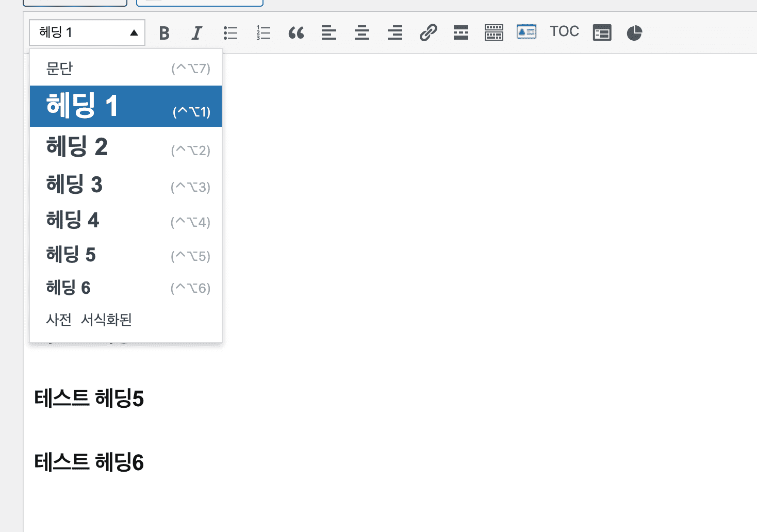The height and width of the screenshot is (532, 757).
Task: Insert the Read More tag
Action: pyautogui.click(x=461, y=33)
